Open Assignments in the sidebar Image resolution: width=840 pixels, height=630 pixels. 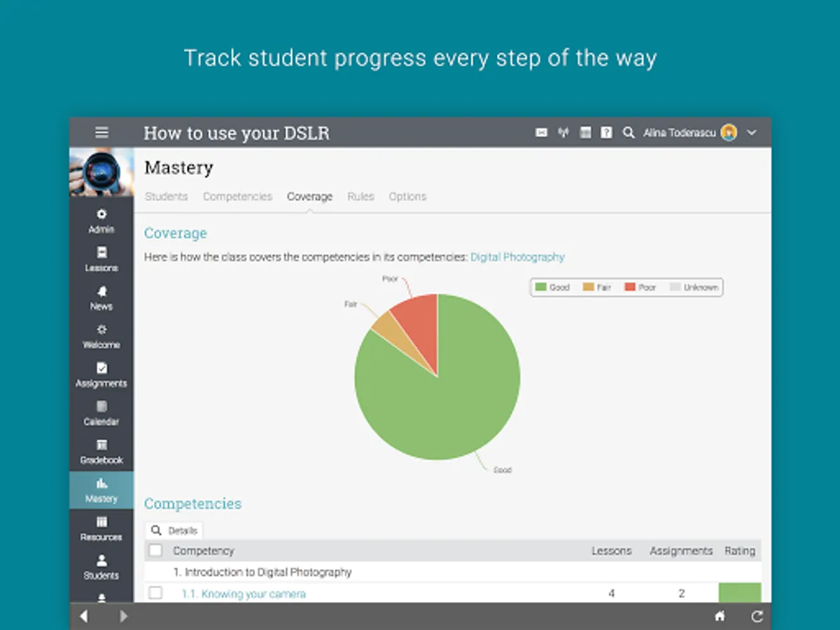(101, 375)
